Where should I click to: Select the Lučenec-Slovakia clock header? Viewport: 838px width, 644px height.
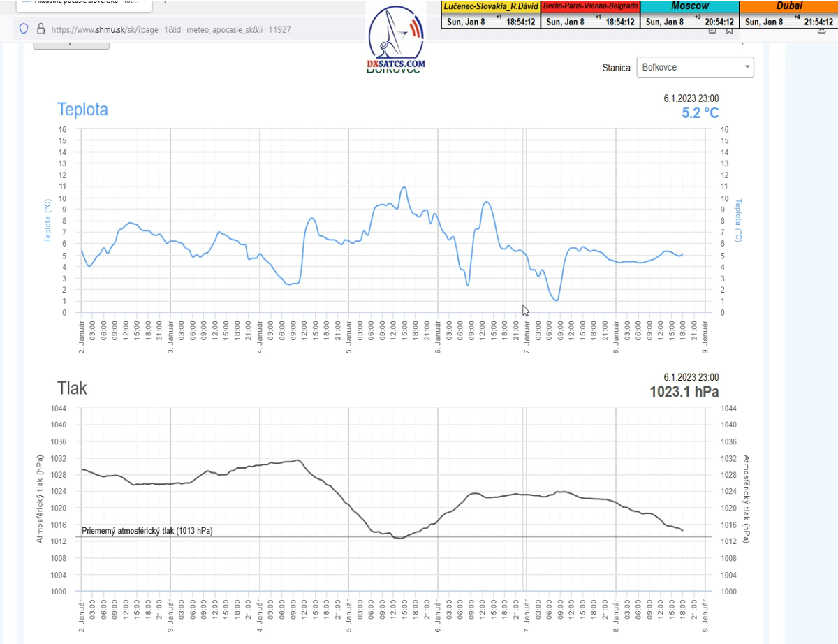pyautogui.click(x=490, y=6)
